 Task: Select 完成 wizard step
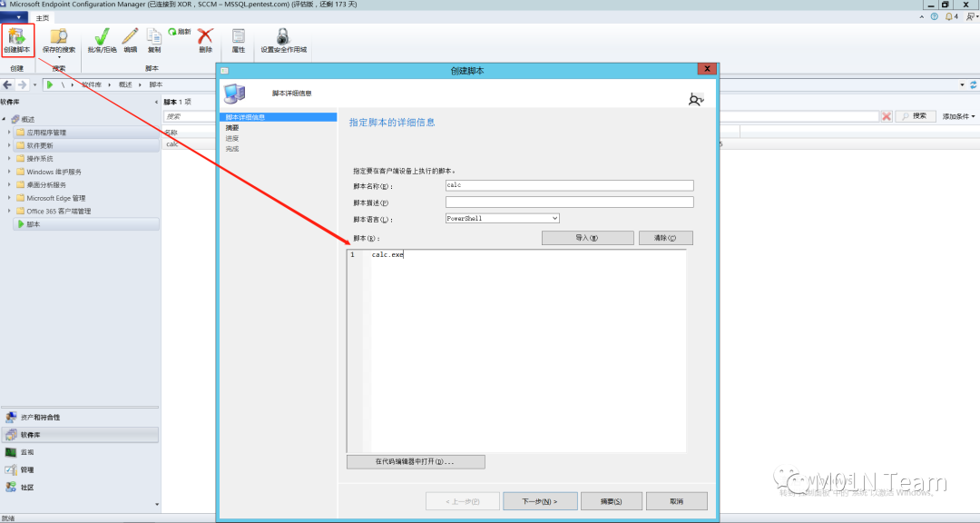point(232,149)
